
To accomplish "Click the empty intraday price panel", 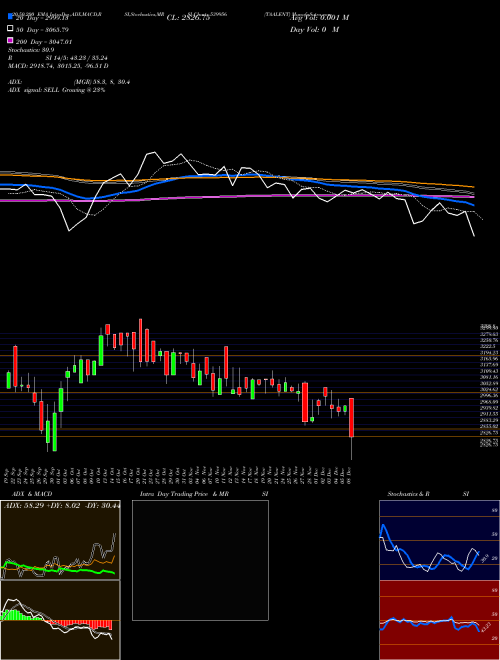I will click(200, 560).
